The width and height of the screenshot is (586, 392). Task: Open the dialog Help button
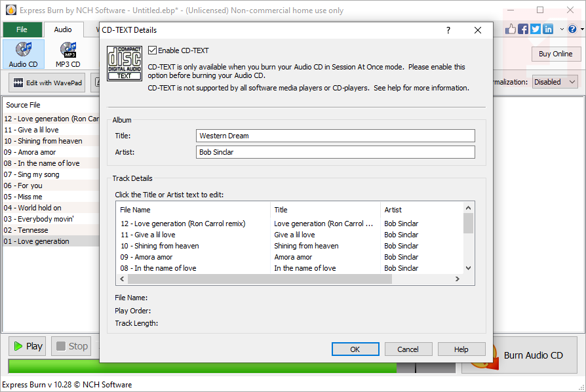click(x=461, y=349)
